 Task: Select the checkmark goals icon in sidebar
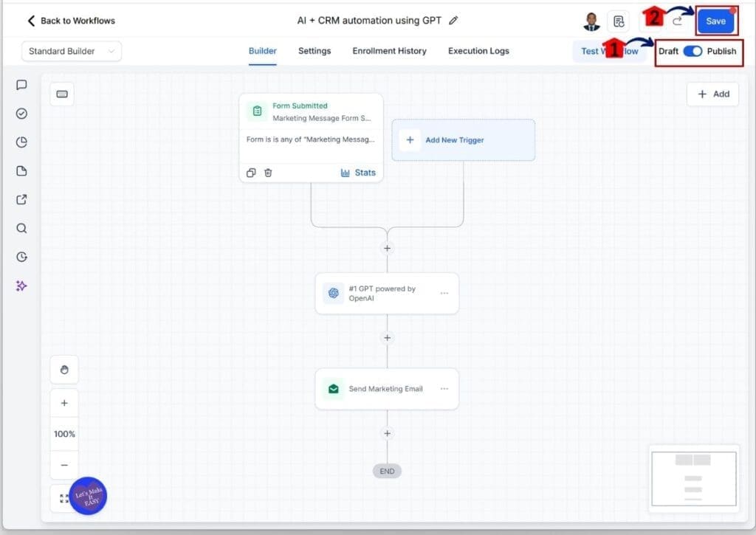tap(21, 114)
